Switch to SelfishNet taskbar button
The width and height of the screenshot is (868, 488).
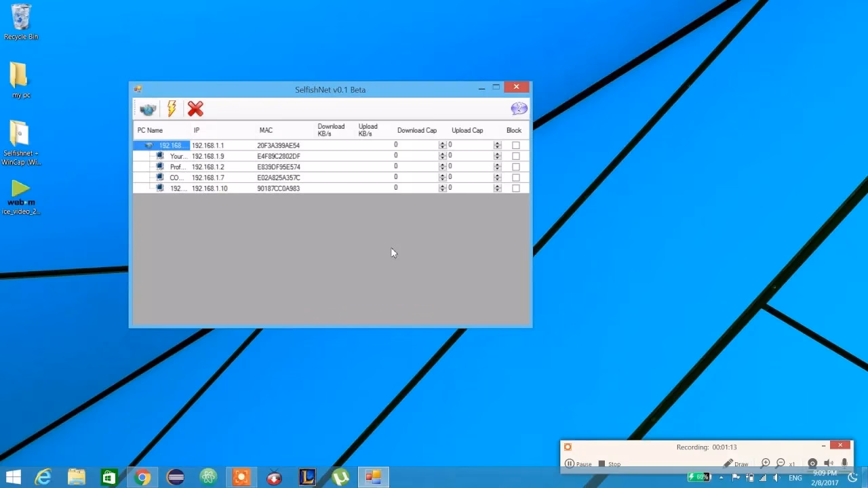373,477
